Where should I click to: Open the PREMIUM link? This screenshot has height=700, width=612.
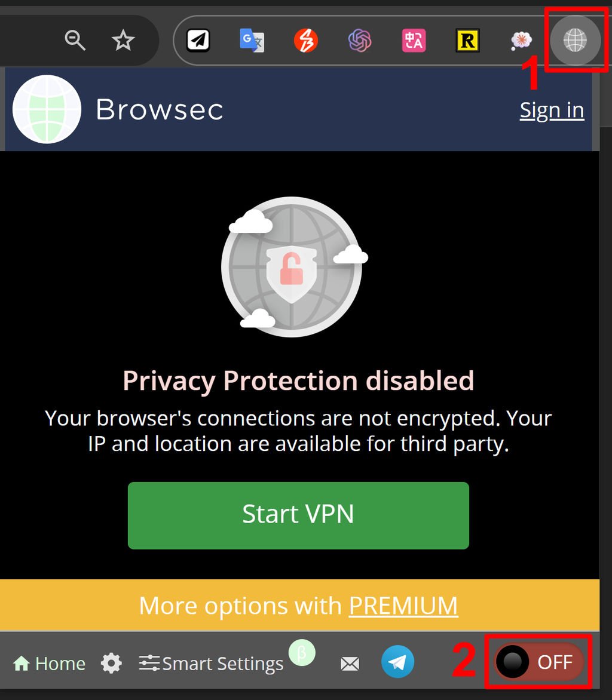point(403,606)
